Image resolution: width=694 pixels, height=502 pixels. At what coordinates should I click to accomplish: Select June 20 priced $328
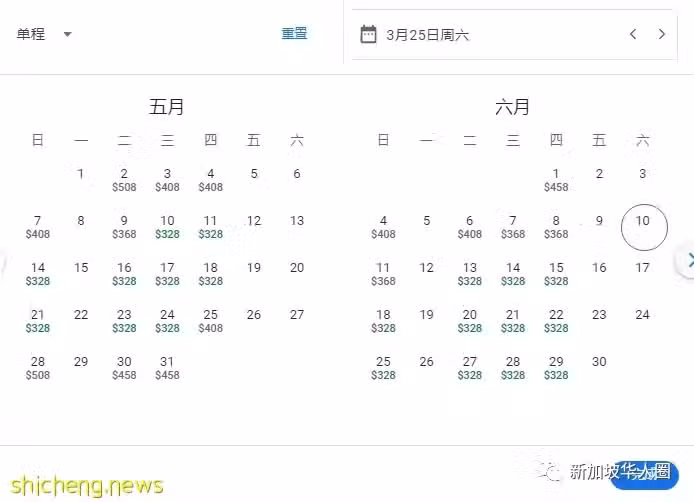click(470, 321)
